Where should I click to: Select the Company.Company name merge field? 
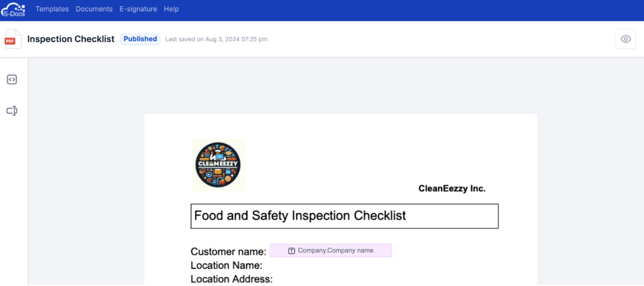330,250
